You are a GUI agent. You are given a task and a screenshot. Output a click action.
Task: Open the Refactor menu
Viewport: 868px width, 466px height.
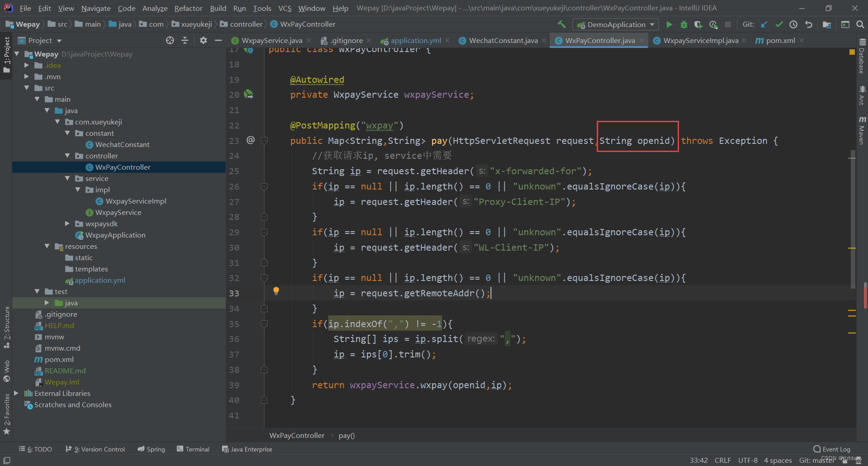188,8
